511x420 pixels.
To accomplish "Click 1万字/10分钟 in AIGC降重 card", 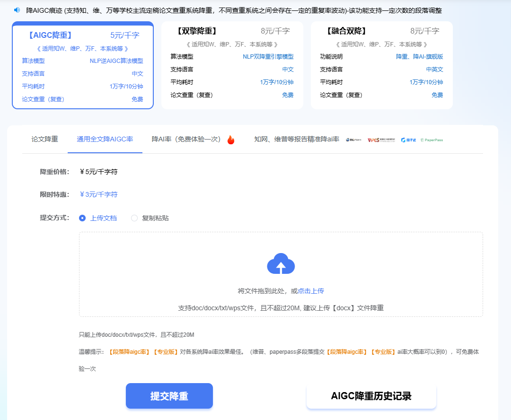I will [126, 87].
